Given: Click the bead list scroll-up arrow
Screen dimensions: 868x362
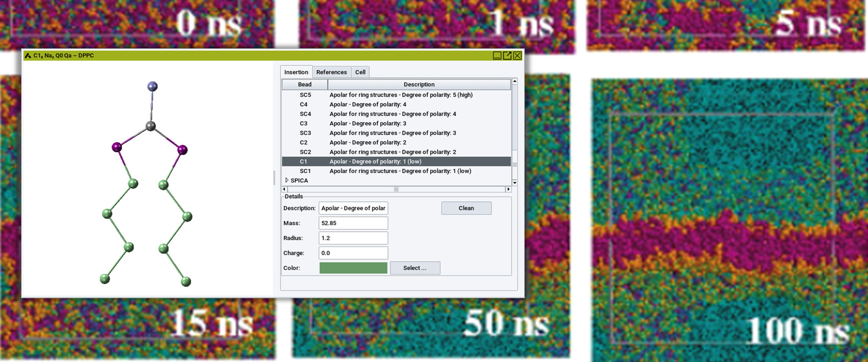Looking at the screenshot, I should click(x=514, y=82).
